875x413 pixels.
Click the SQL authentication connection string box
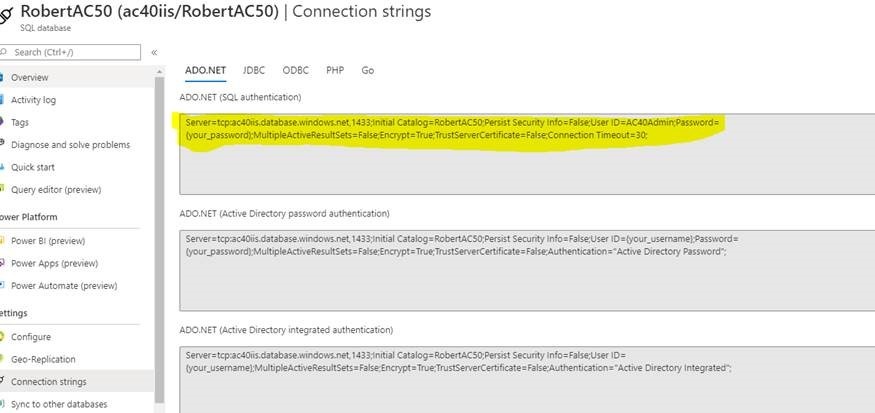point(513,153)
